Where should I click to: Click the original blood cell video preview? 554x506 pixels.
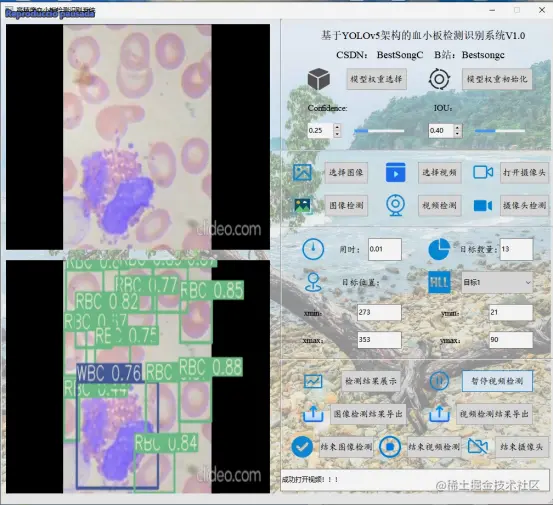click(138, 137)
